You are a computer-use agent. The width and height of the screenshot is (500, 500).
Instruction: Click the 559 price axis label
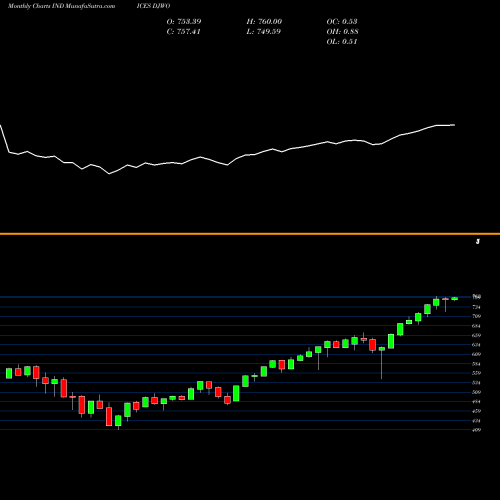[477, 373]
